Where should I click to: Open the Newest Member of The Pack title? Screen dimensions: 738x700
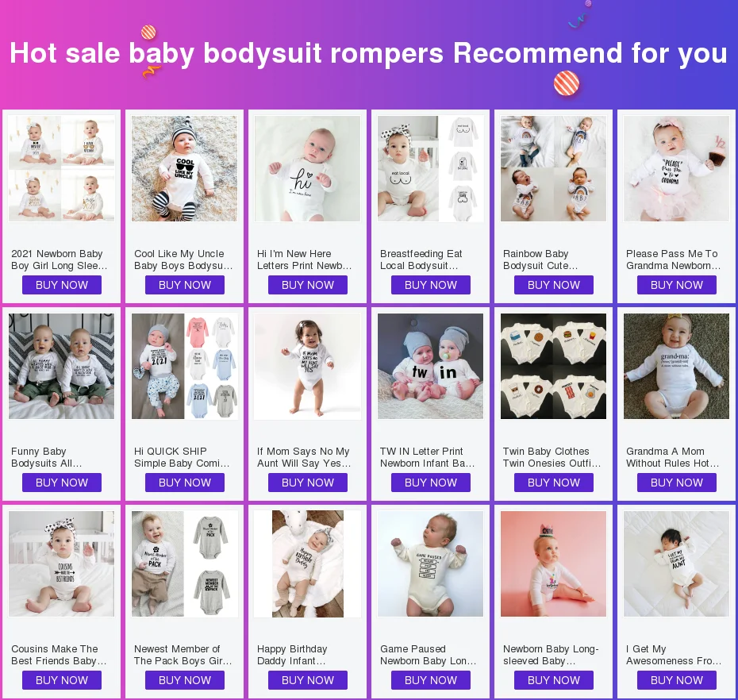click(183, 655)
